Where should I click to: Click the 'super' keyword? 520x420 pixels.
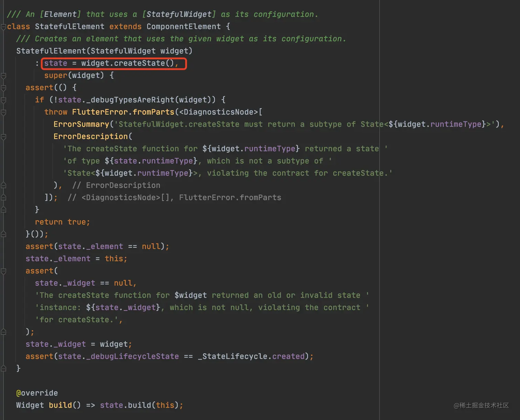click(56, 75)
